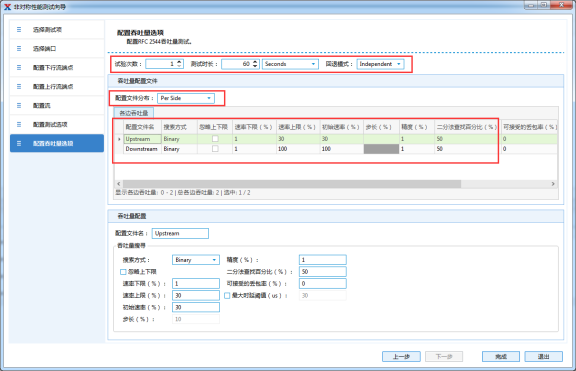
Task: Click the icon beside 配置测试选项 step
Action: click(x=19, y=125)
